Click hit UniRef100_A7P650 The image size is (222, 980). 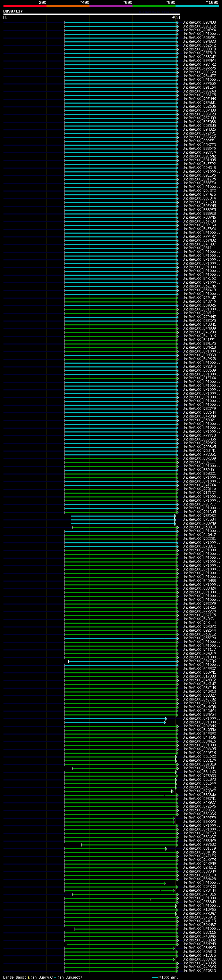click(x=199, y=84)
